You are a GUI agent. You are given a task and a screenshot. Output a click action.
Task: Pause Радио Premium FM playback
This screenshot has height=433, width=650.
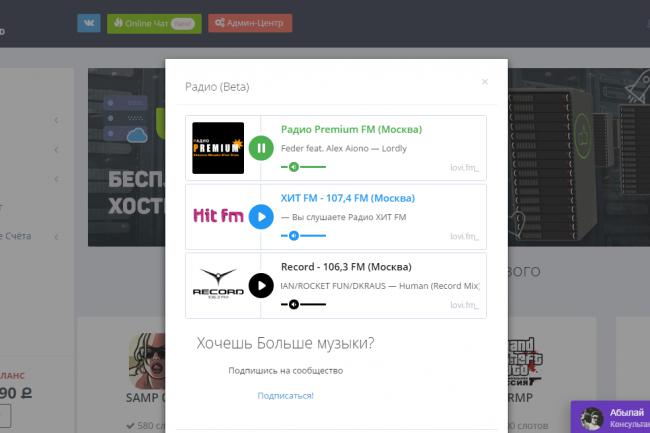point(261,148)
